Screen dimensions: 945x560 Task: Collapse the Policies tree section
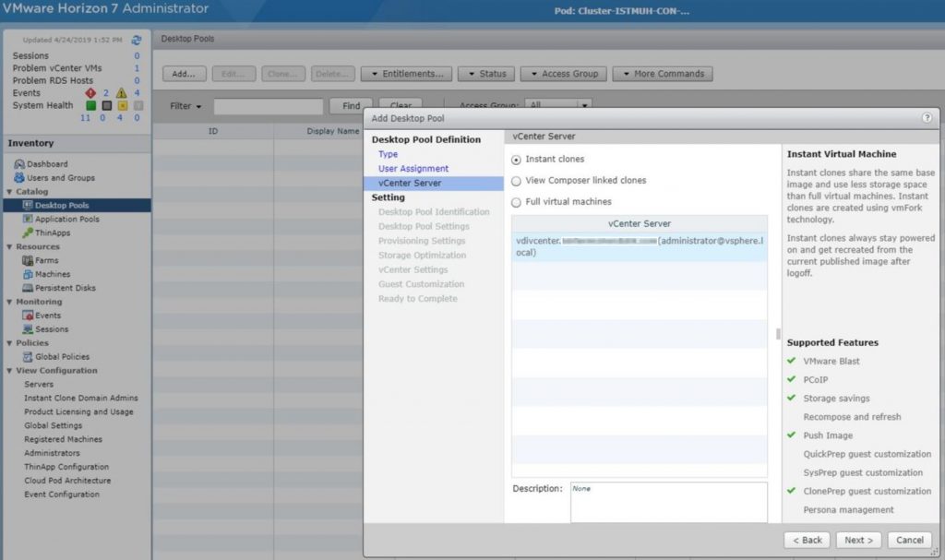[9, 343]
